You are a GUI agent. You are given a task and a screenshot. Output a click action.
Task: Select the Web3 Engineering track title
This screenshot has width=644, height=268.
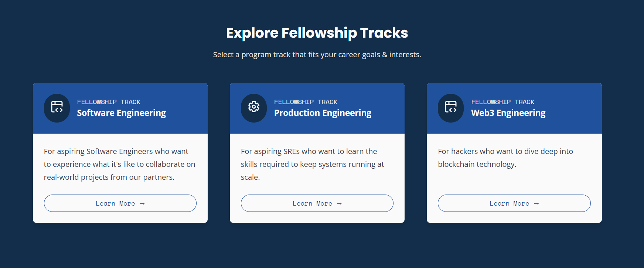[508, 113]
